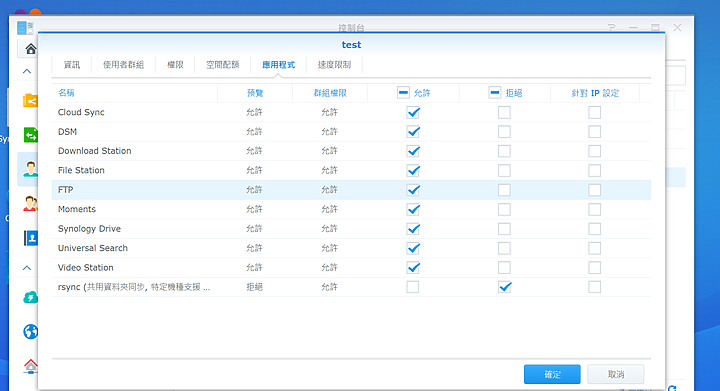The height and width of the screenshot is (391, 720).
Task: Select the 應用程式 tab
Action: point(278,65)
